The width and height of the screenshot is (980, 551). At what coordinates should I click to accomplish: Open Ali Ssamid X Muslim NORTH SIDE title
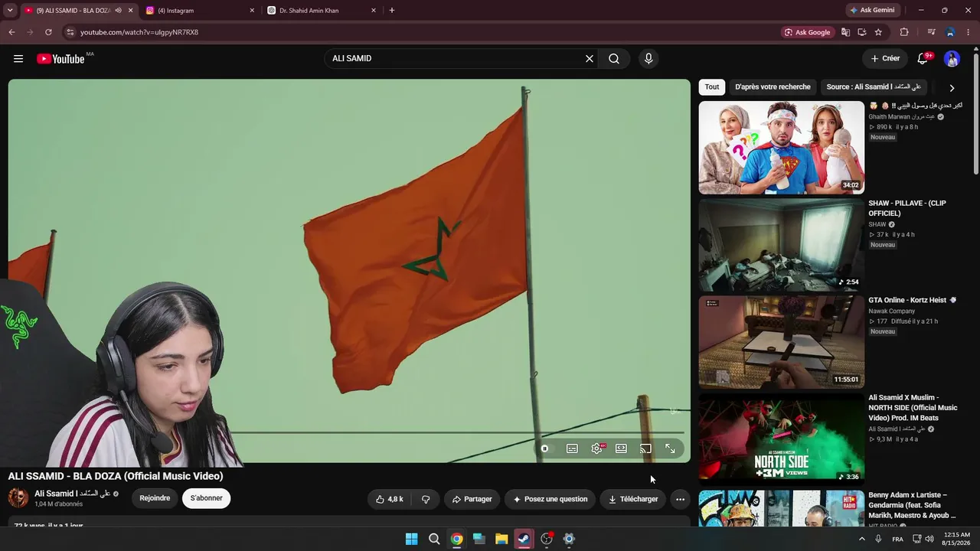[x=913, y=408]
